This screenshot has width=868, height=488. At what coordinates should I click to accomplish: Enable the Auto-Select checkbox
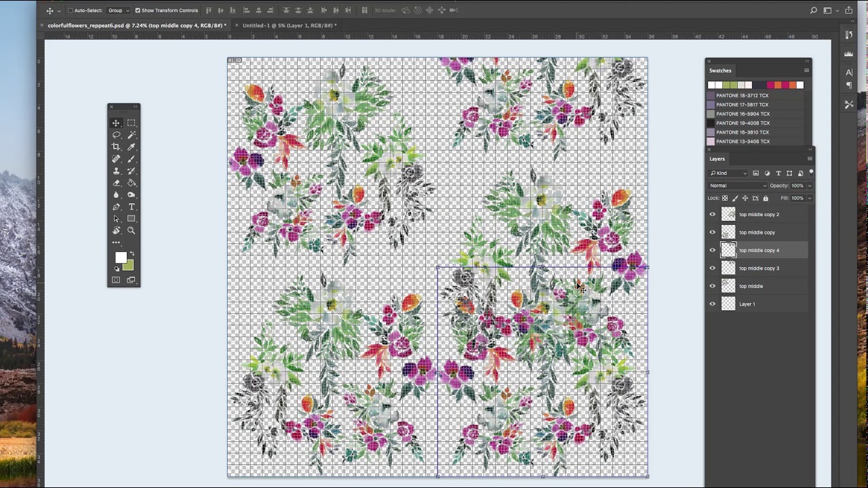(x=71, y=10)
